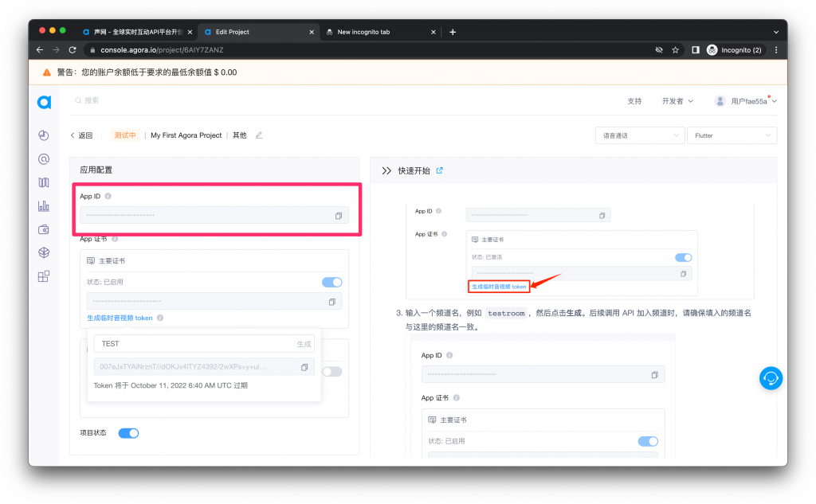816x504 pixels.
Task: Copy the App ID in the left panel
Action: [339, 216]
